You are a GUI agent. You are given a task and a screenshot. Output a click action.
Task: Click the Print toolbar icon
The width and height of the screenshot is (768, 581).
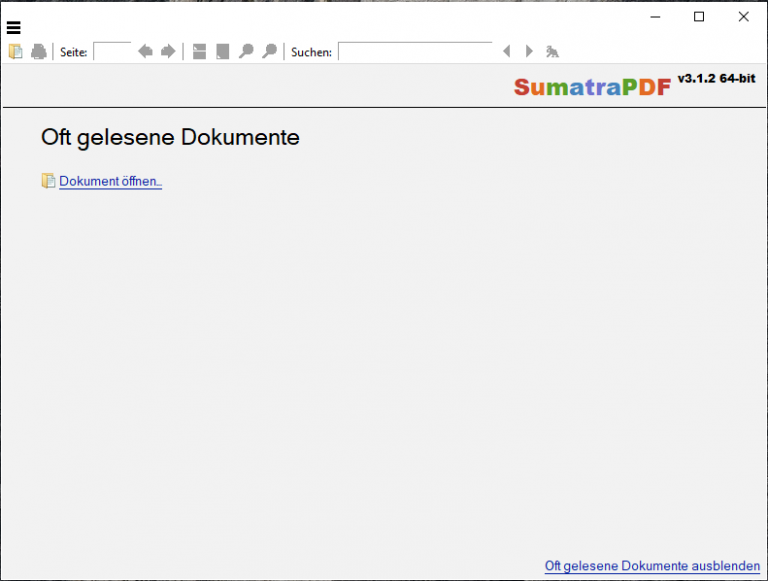(39, 51)
